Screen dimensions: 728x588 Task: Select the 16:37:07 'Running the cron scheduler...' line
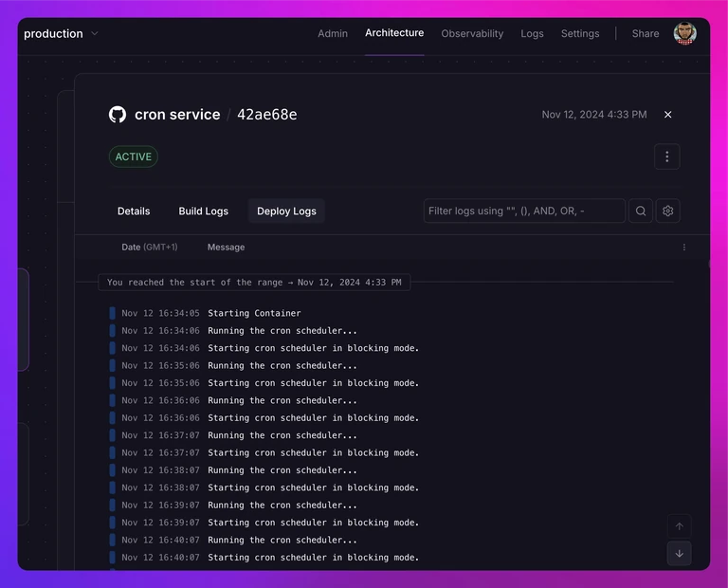[x=282, y=435]
